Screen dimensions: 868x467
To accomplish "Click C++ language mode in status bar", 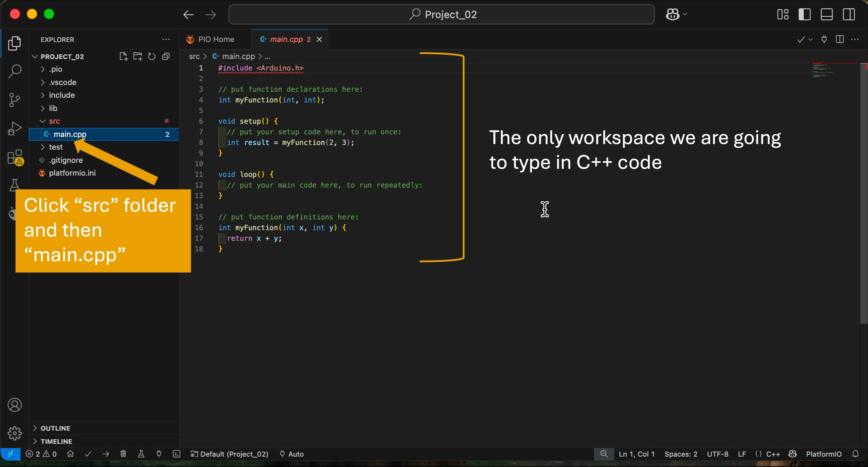I will pos(773,454).
